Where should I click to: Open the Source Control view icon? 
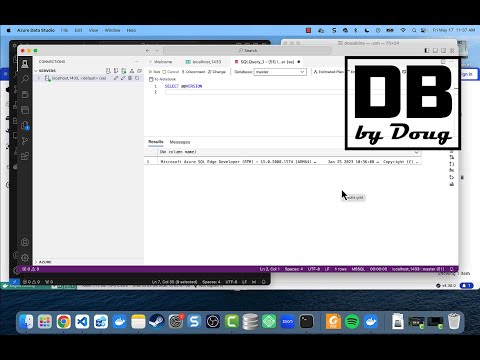point(25,141)
